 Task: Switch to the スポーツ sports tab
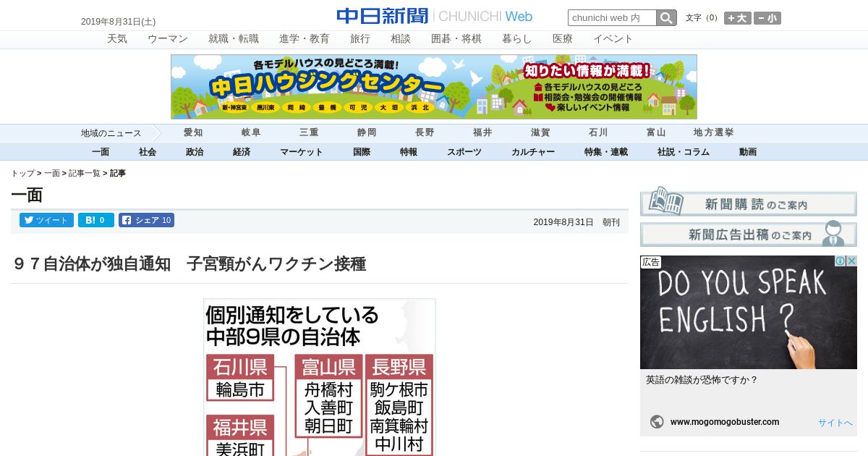pos(464,152)
